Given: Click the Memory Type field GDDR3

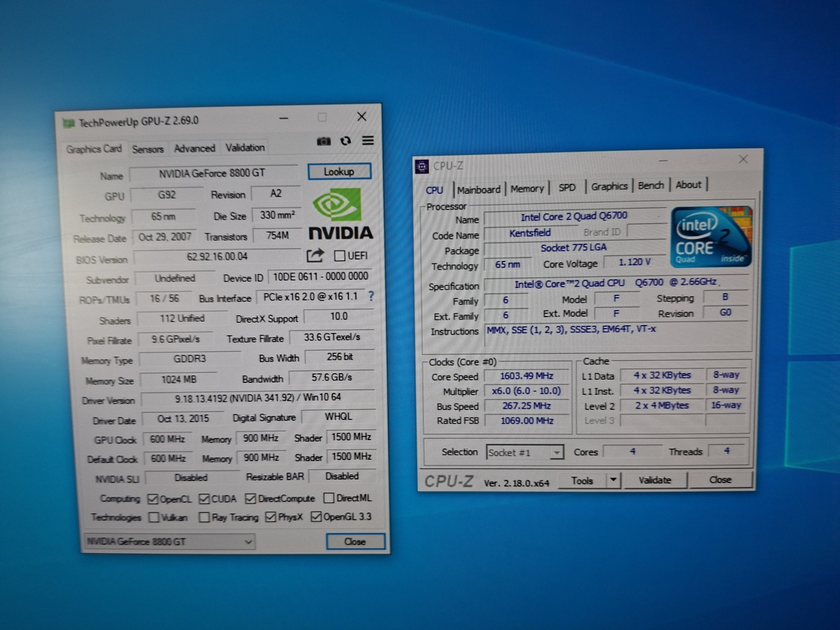Looking at the screenshot, I should (x=189, y=359).
